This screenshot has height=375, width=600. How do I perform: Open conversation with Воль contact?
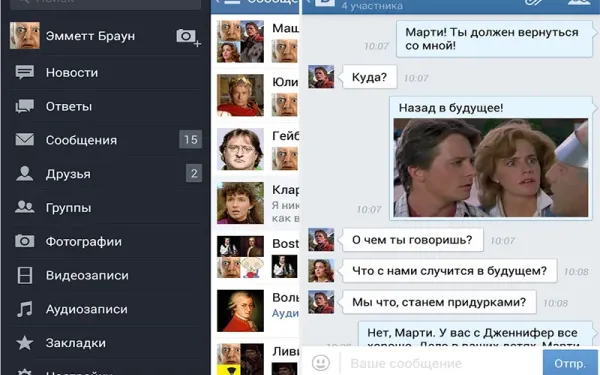255,311
